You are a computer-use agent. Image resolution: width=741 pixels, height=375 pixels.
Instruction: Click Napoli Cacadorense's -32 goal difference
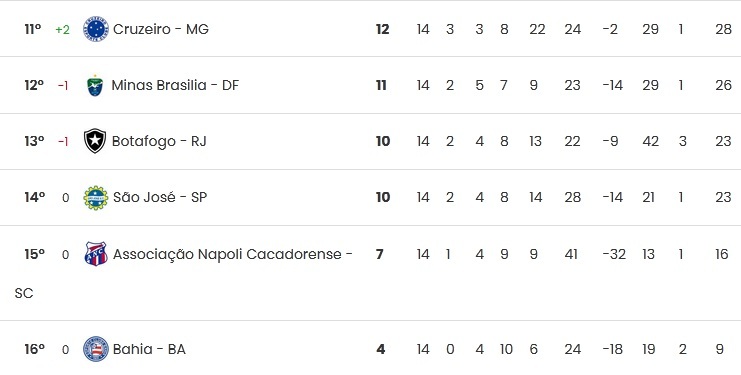click(614, 255)
